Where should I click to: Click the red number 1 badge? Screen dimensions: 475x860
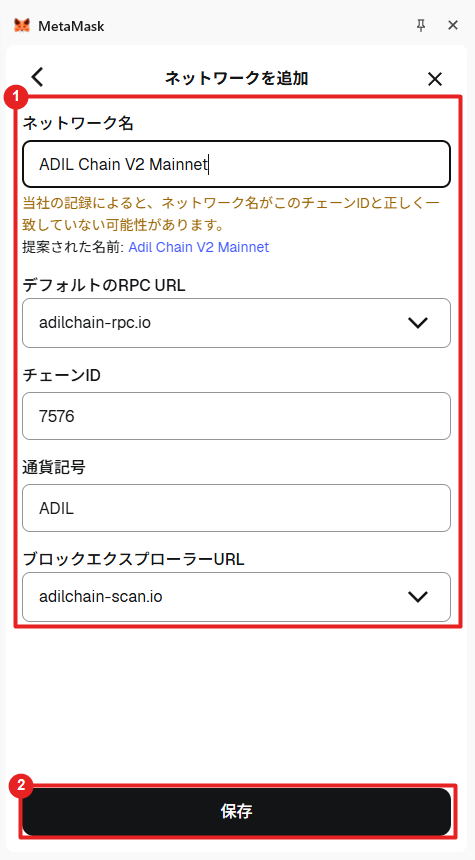click(15, 98)
